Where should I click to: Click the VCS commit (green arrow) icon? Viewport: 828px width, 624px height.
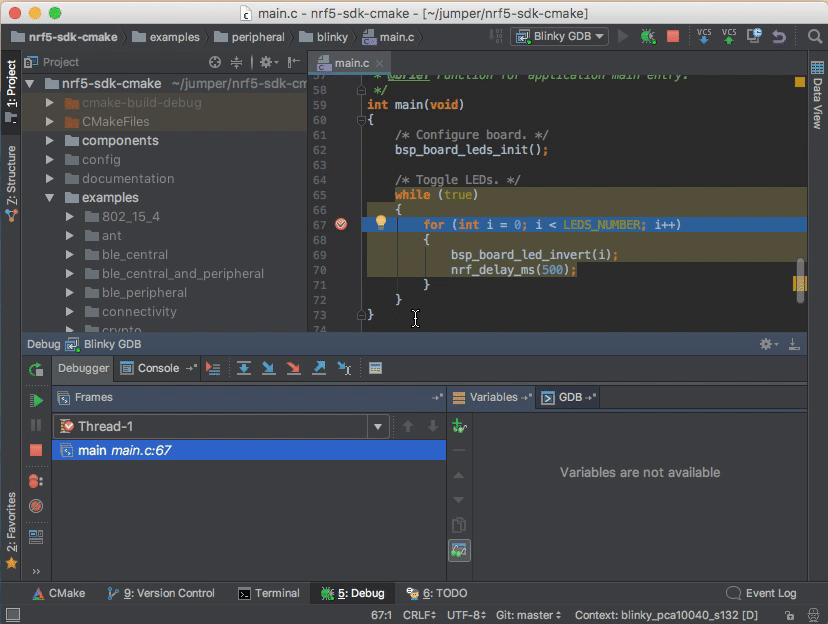coord(729,37)
